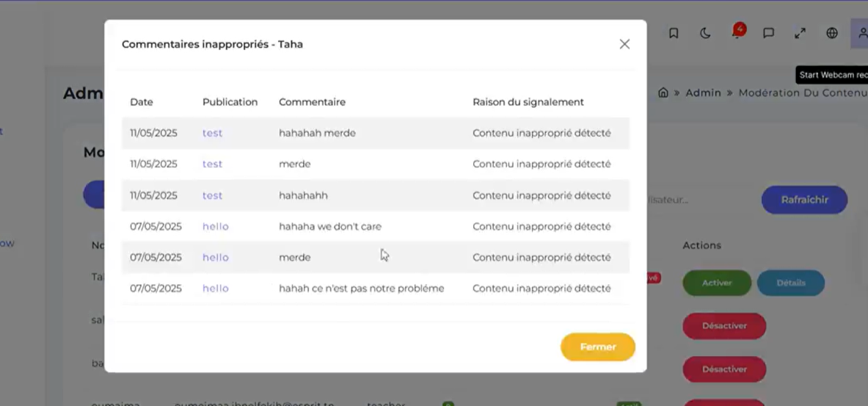
Task: Click the Commentaire column header
Action: (x=313, y=102)
